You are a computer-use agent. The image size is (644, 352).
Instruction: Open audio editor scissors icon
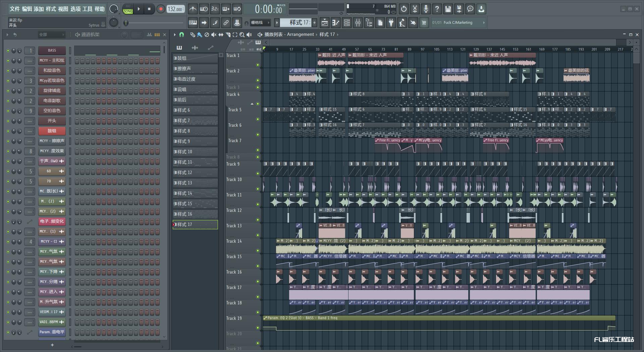(415, 9)
